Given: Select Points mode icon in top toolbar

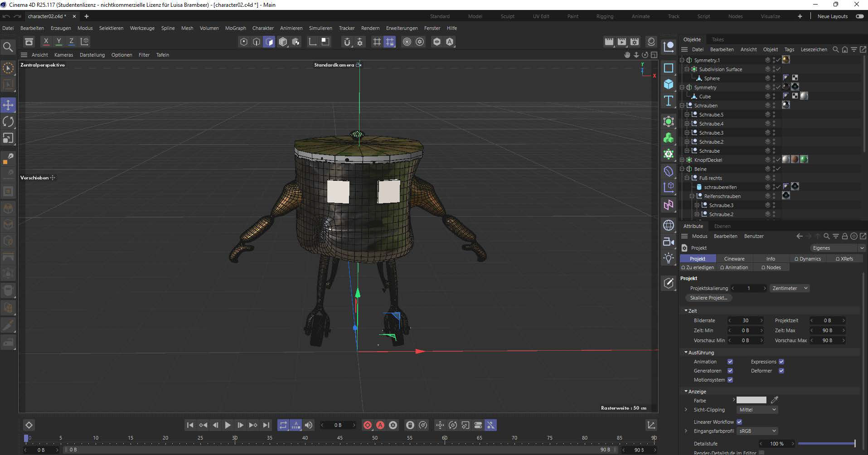Looking at the screenshot, I should 244,42.
